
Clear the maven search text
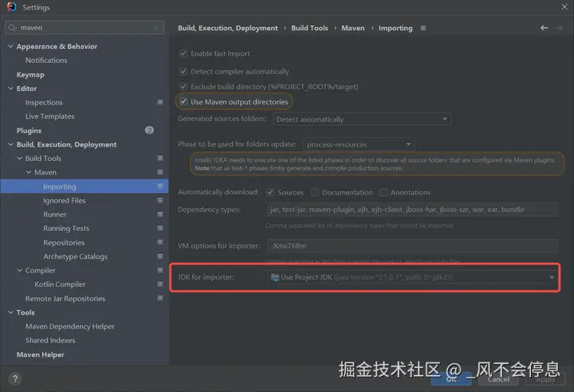pyautogui.click(x=156, y=28)
